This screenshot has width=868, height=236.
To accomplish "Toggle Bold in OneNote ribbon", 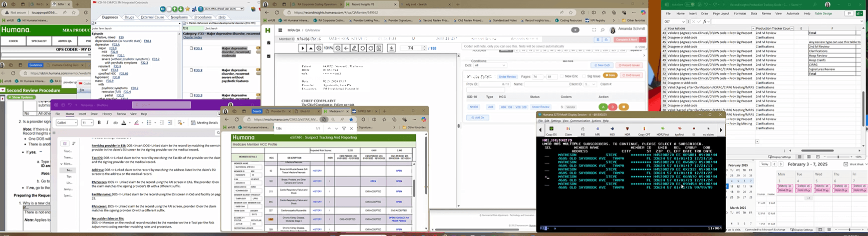I will 99,122.
